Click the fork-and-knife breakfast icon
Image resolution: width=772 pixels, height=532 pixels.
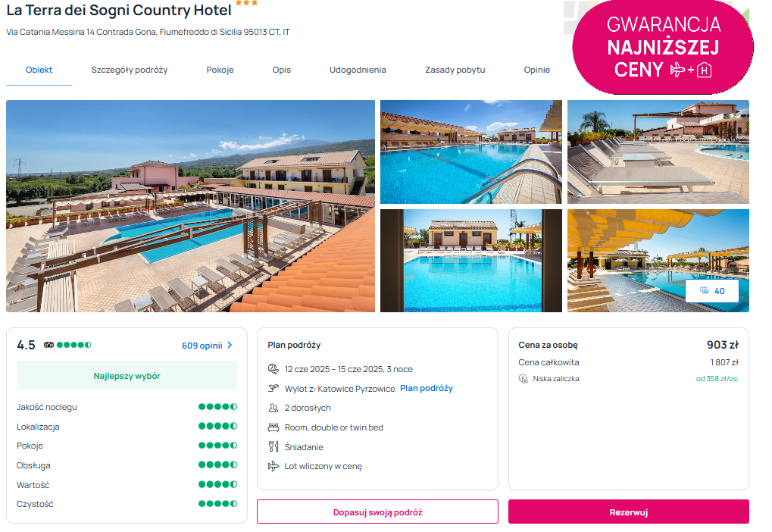[273, 447]
